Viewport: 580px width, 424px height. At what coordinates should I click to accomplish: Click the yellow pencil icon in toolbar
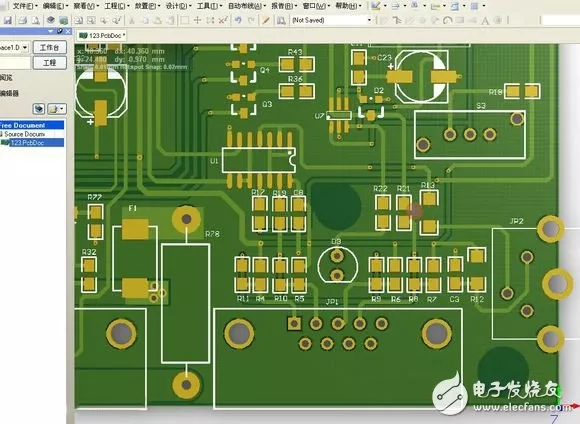(x=266, y=20)
